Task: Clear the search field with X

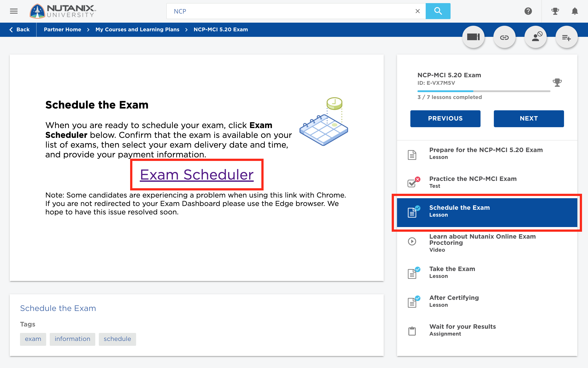Action: point(417,11)
